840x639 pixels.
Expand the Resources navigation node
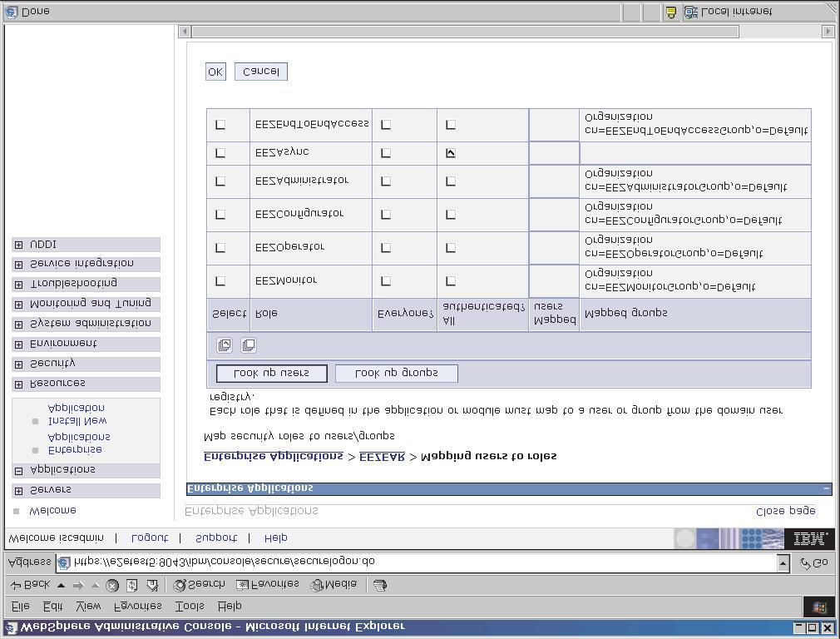19,385
